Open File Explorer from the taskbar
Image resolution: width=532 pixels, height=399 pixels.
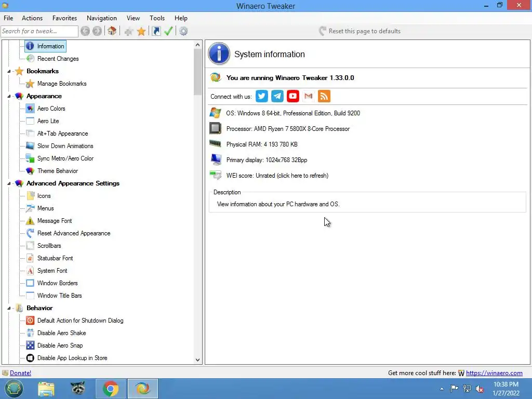[46, 389]
